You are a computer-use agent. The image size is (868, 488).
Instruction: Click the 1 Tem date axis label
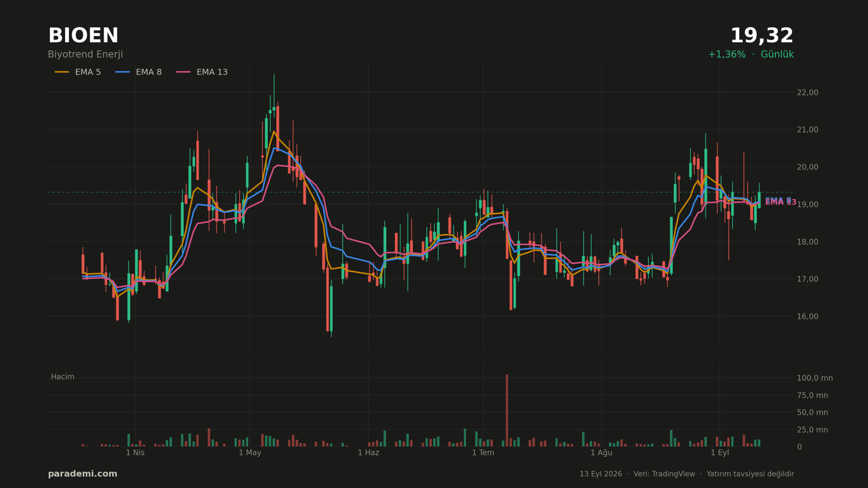pyautogui.click(x=483, y=453)
